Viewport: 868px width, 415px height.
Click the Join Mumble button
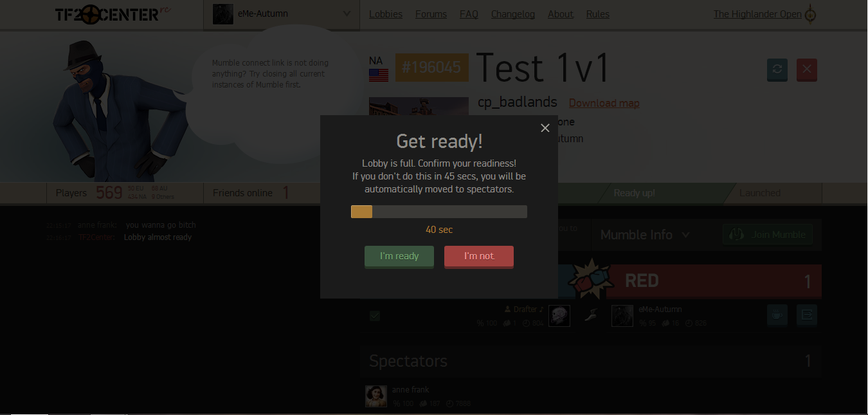pyautogui.click(x=768, y=235)
